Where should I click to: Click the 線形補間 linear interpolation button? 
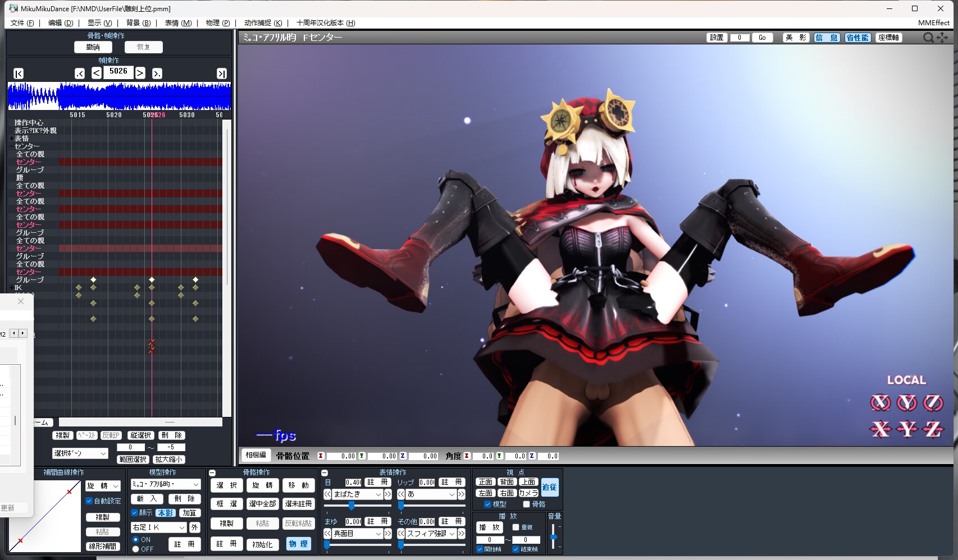pyautogui.click(x=103, y=546)
